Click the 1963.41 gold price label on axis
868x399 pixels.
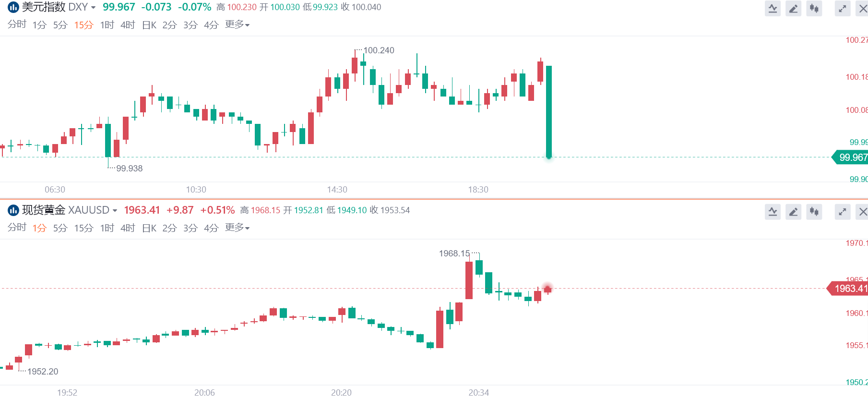coord(850,289)
